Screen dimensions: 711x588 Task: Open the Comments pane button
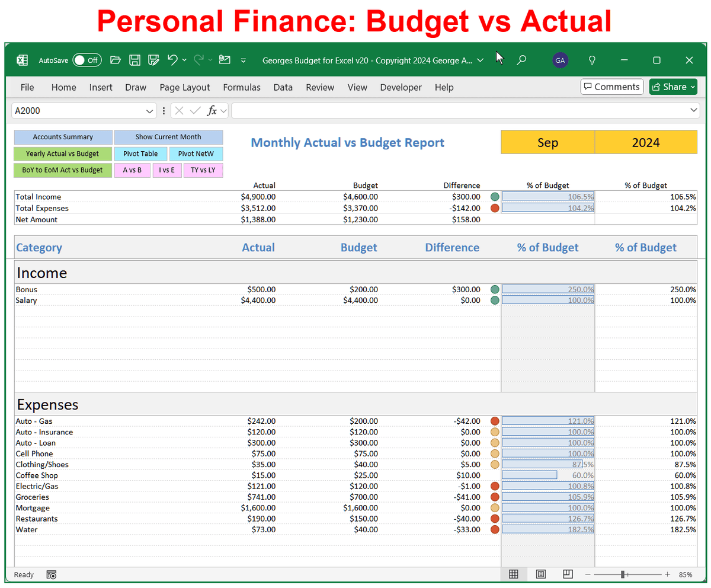tap(612, 87)
